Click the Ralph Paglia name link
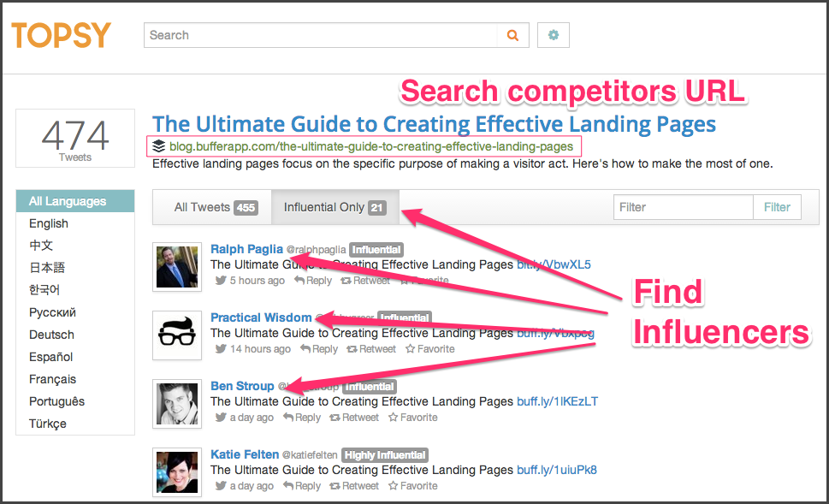The image size is (829, 504). 246,249
